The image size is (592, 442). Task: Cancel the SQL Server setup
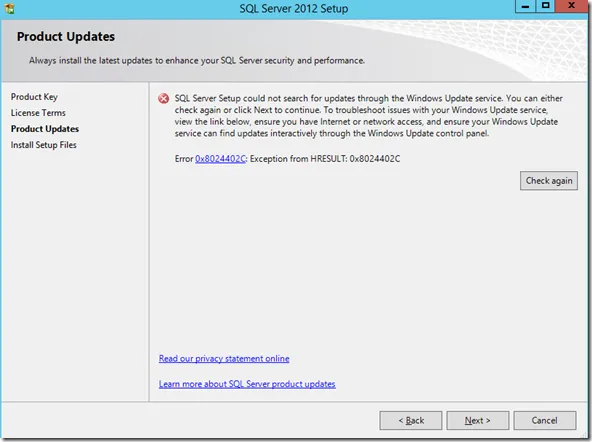pyautogui.click(x=544, y=420)
